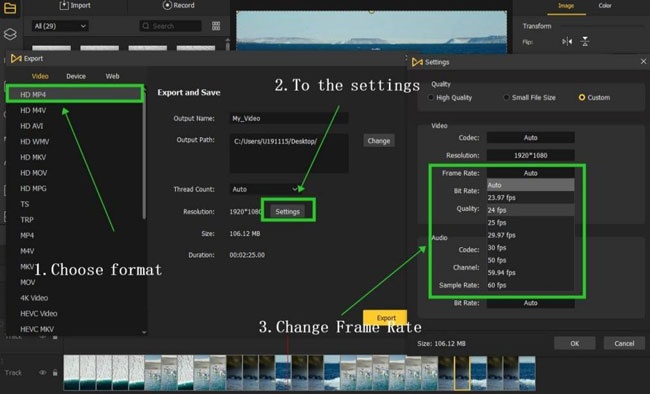Click the Record icon
Viewport: 650px width, 394px height.
pos(167,5)
